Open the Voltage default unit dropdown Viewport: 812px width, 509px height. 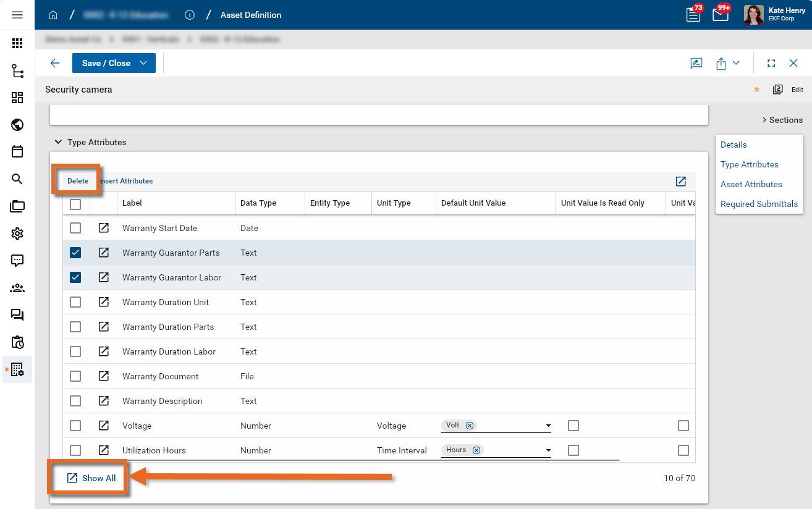[548, 426]
